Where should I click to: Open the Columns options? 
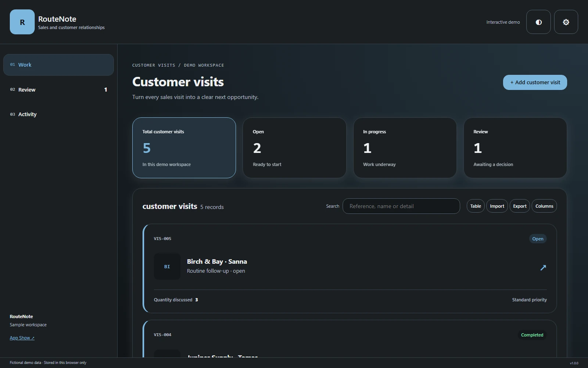point(544,206)
